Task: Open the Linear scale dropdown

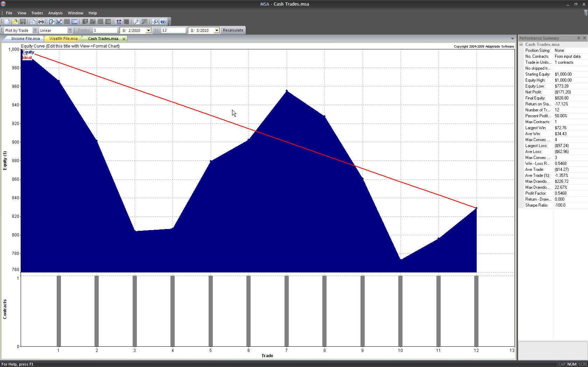Action: point(70,30)
